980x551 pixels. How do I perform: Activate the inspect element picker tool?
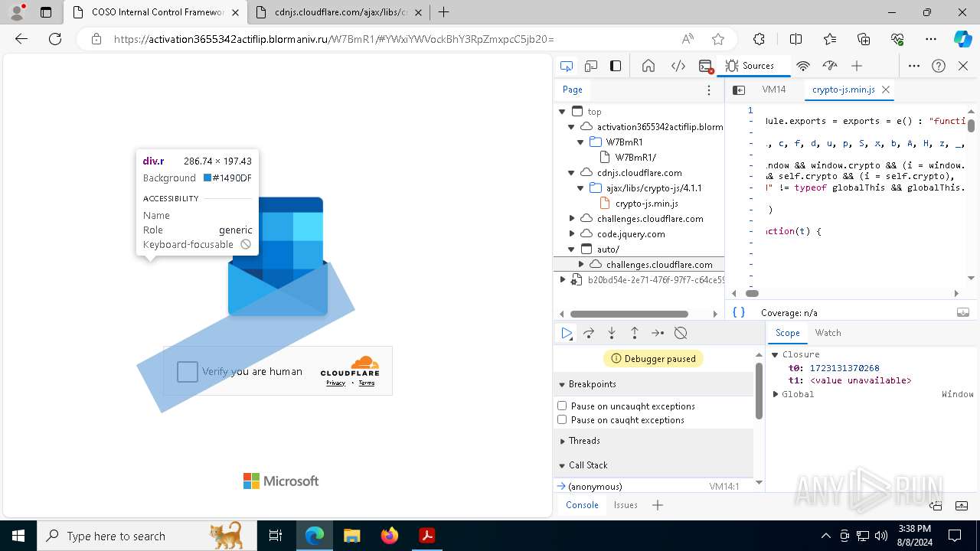(567, 66)
